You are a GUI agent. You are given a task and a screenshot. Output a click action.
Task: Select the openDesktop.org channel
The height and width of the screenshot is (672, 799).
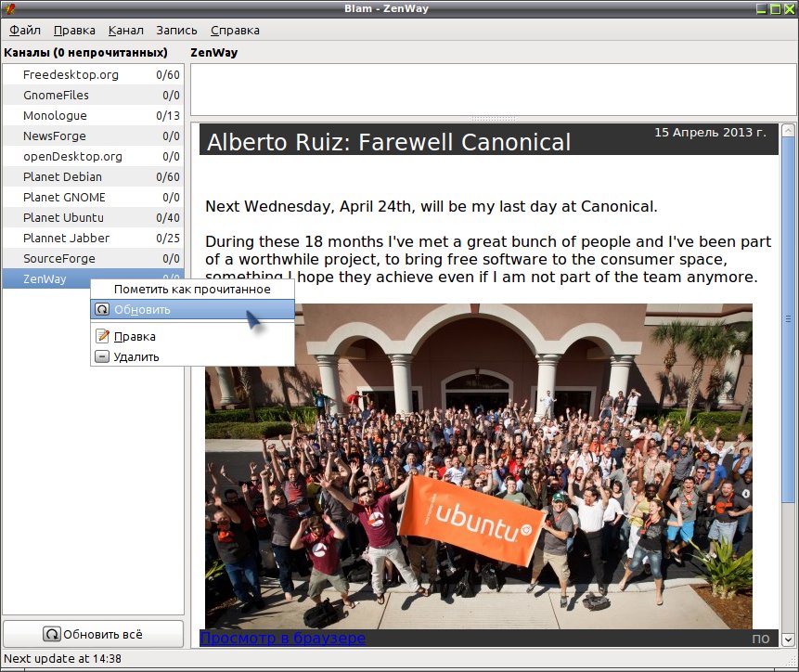pos(93,157)
